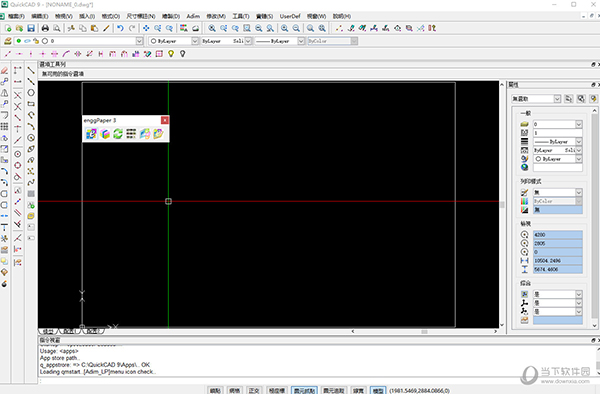
Task: Click the Zoom Extents magnifier icon
Action: tap(322, 28)
